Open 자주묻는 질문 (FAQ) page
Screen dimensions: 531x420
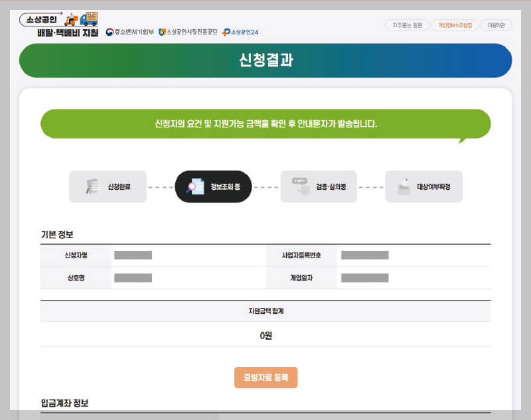click(407, 25)
